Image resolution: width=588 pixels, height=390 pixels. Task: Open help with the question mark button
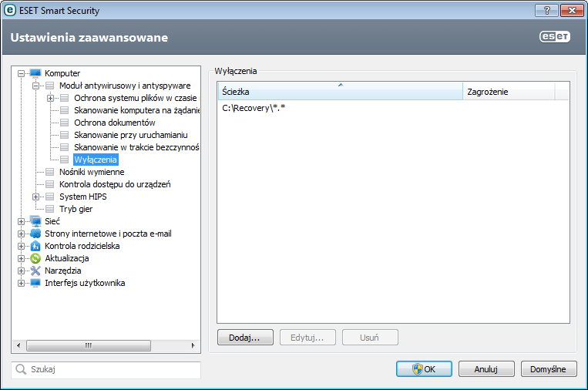(x=546, y=11)
